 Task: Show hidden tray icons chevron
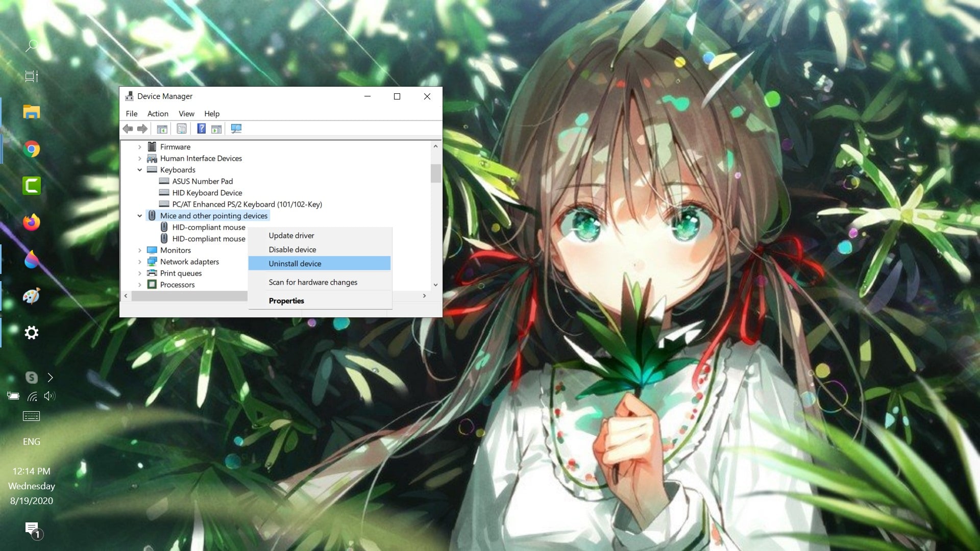[50, 378]
